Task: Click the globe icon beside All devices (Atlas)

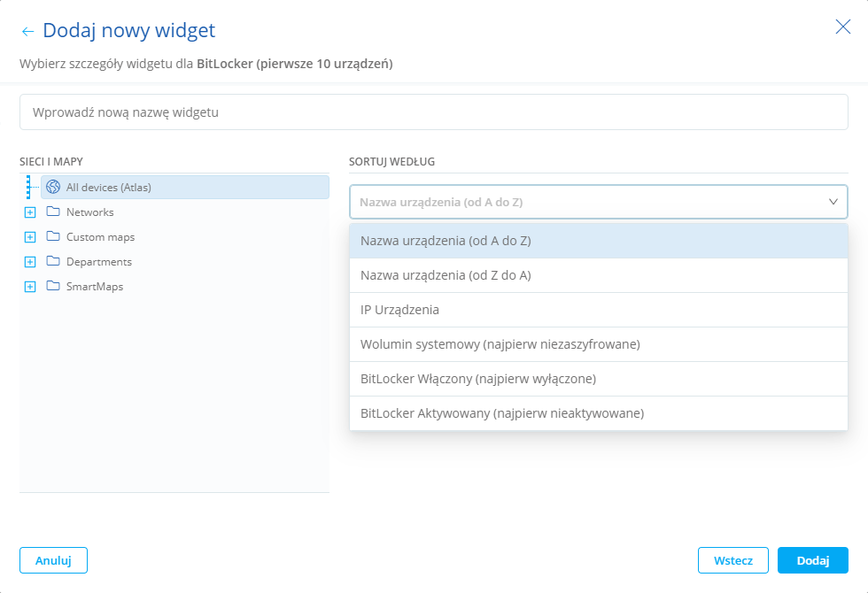Action: tap(51, 187)
